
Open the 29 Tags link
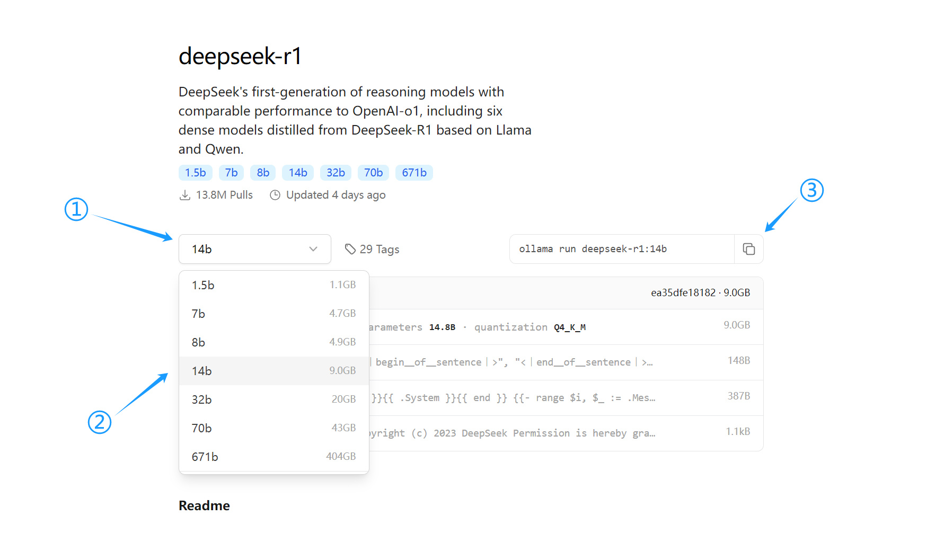coord(379,249)
